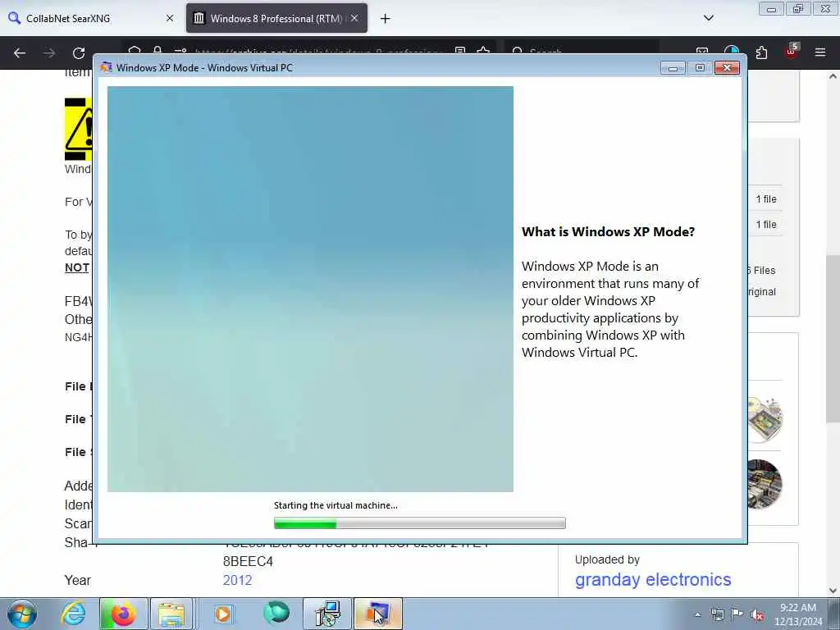Image resolution: width=840 pixels, height=630 pixels.
Task: Open the optical disc related item thumbnail
Action: coord(765,419)
